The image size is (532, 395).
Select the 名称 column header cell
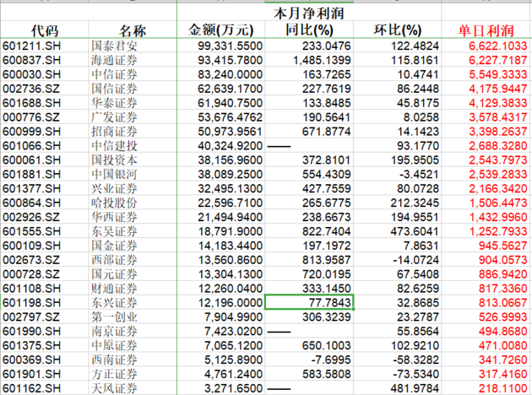133,30
